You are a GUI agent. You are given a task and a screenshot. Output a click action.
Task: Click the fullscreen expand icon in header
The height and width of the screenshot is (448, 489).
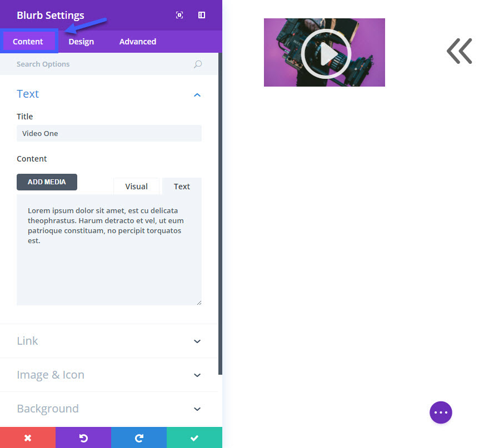coord(179,15)
